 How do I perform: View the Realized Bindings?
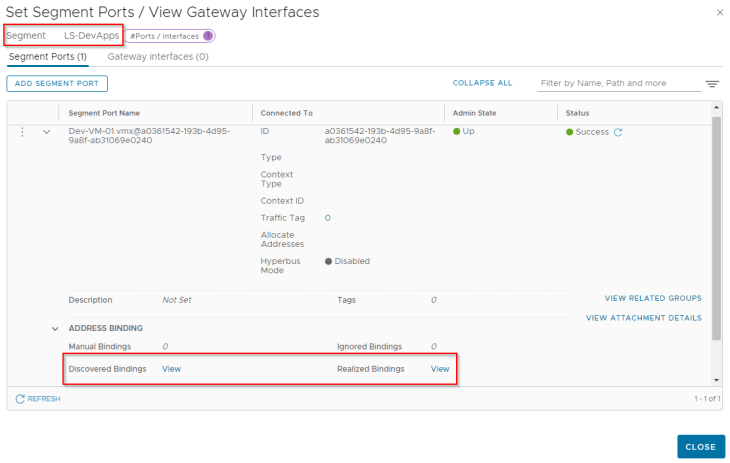(440, 369)
